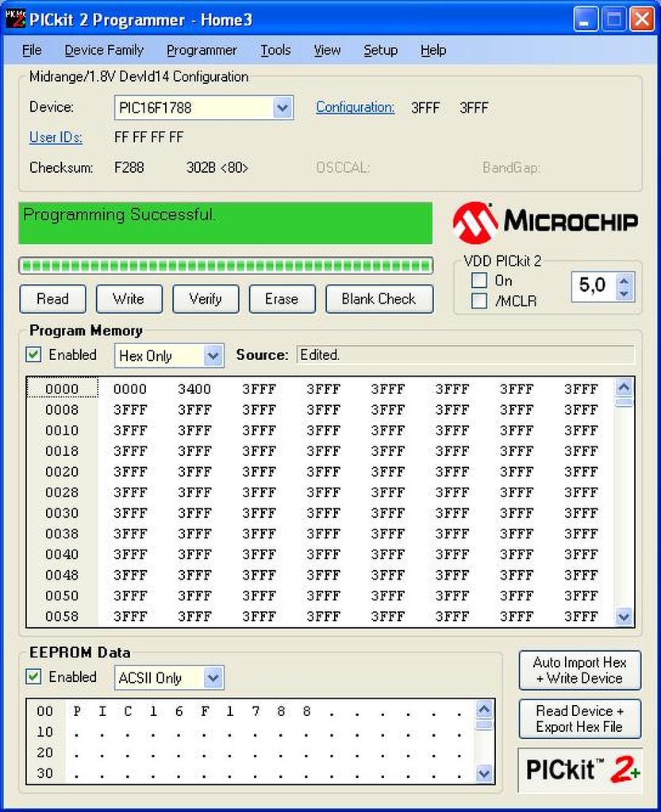Click the VDD voltage value field 5,0
The height and width of the screenshot is (812, 661).
click(x=593, y=286)
